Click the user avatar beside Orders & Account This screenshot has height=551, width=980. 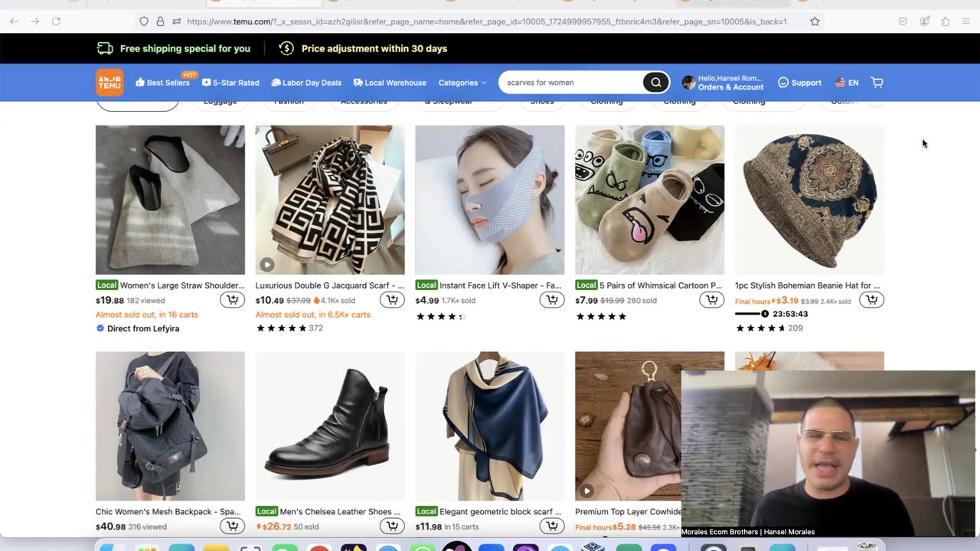tap(688, 83)
